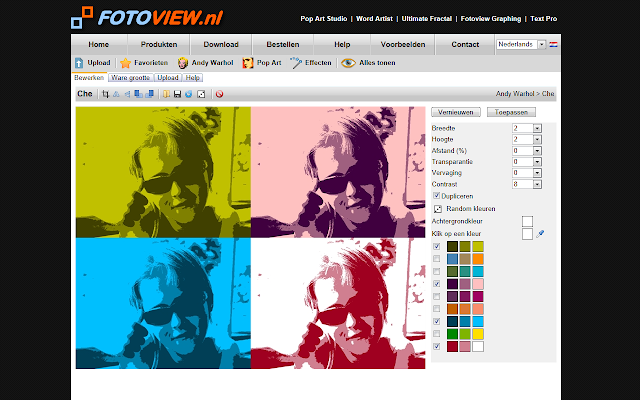Click the flip vertical icon
The width and height of the screenshot is (640, 400).
[127, 94]
